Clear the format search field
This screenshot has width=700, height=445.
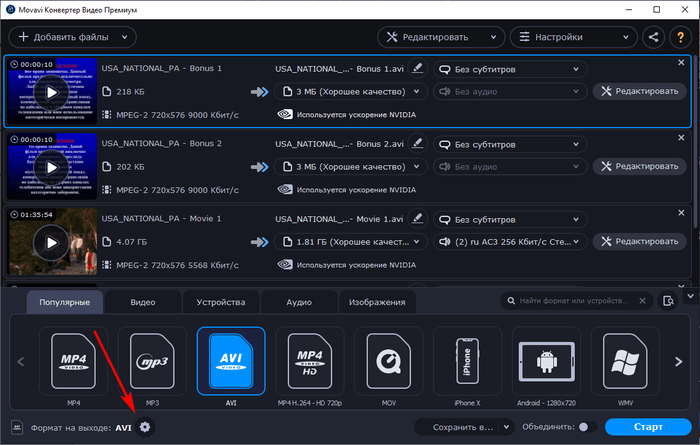click(x=642, y=301)
